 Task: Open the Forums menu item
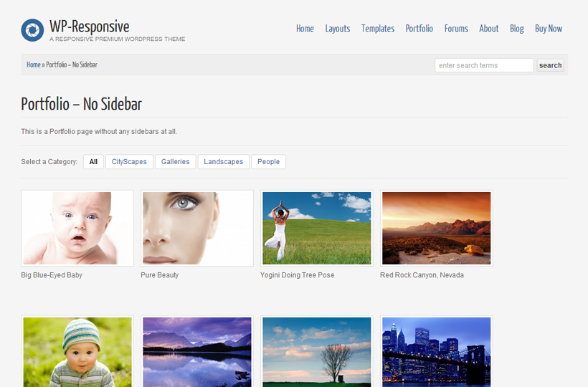click(456, 29)
